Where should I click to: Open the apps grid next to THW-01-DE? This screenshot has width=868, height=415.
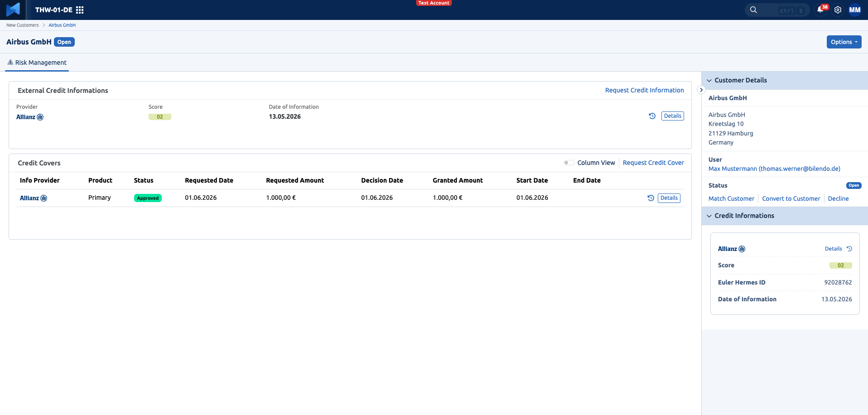80,10
